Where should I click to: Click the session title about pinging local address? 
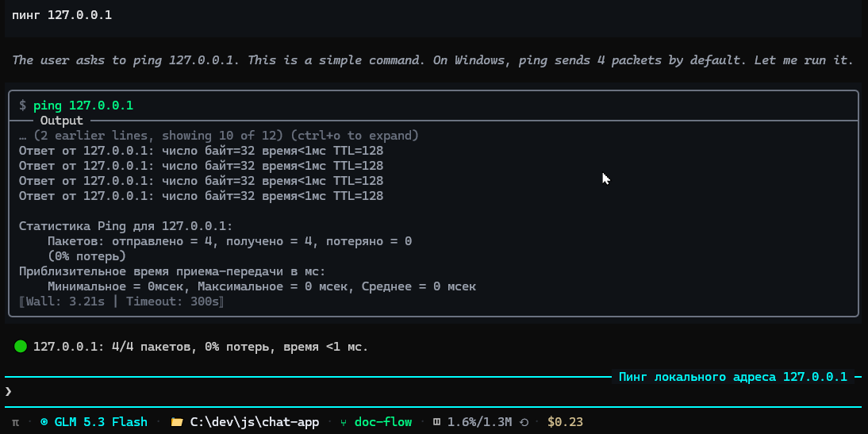pos(732,378)
